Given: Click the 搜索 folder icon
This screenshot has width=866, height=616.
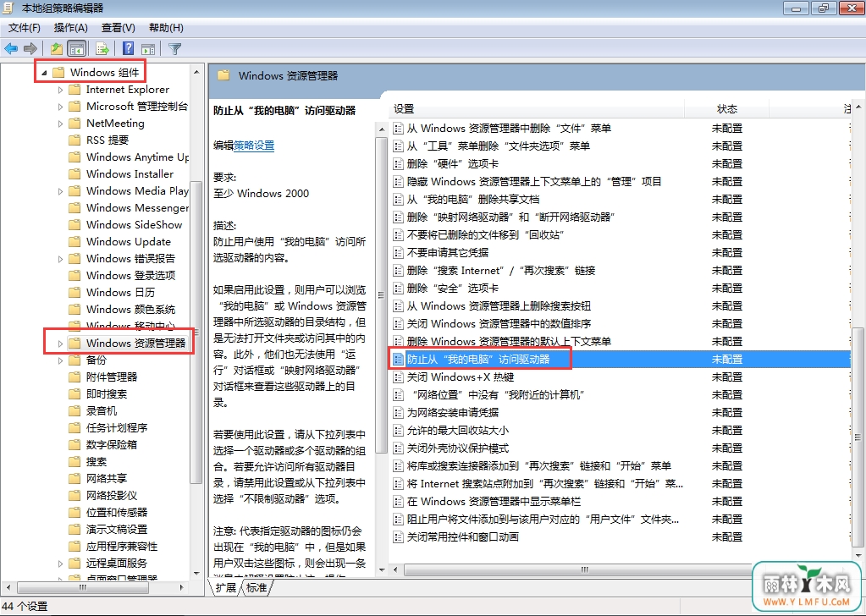Looking at the screenshot, I should point(74,461).
